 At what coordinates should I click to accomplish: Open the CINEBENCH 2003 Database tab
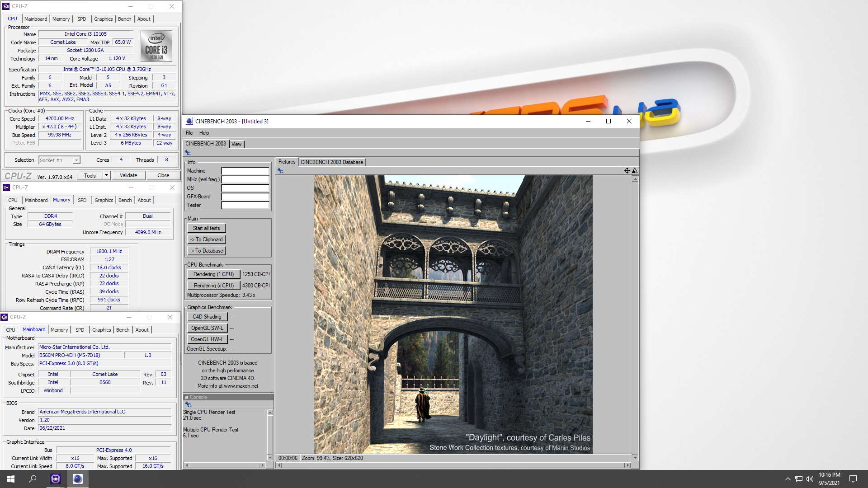pyautogui.click(x=332, y=162)
